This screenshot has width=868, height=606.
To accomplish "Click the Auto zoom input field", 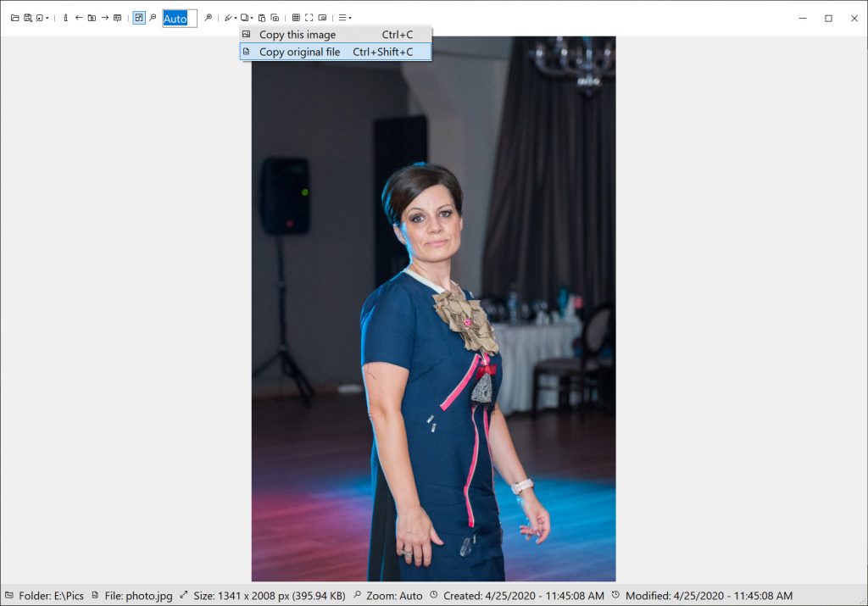I will click(180, 19).
